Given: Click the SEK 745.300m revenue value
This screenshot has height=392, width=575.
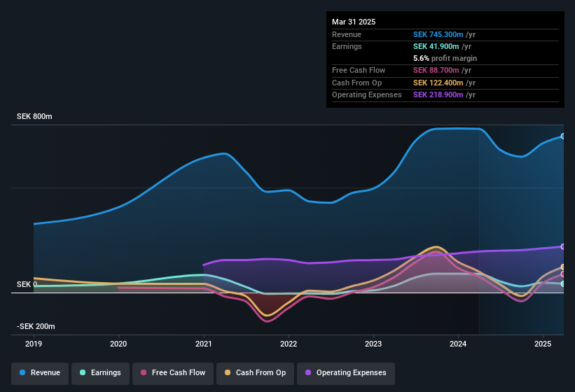Looking at the screenshot, I should click(438, 34).
